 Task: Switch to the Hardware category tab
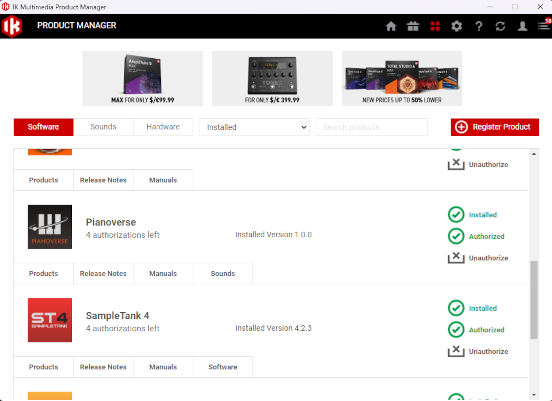[x=163, y=127]
